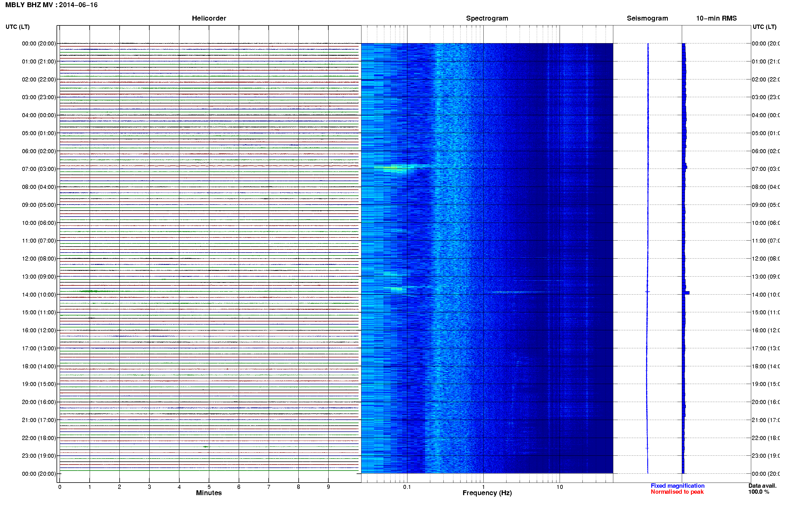The image size is (812, 508).
Task: Click the Frequency (Hz) axis label
Action: point(487,493)
